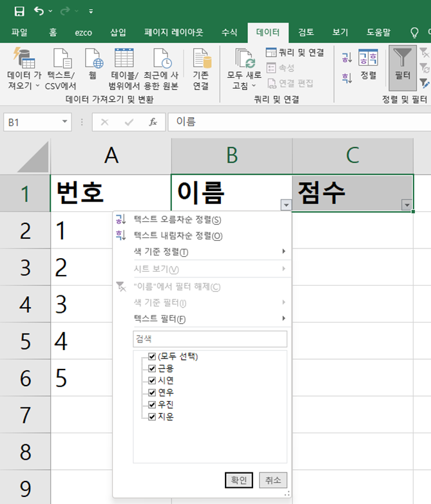Viewport: 431px width, 504px height.
Task: Toggle the (모두 선택) checkbox
Action: tap(152, 356)
